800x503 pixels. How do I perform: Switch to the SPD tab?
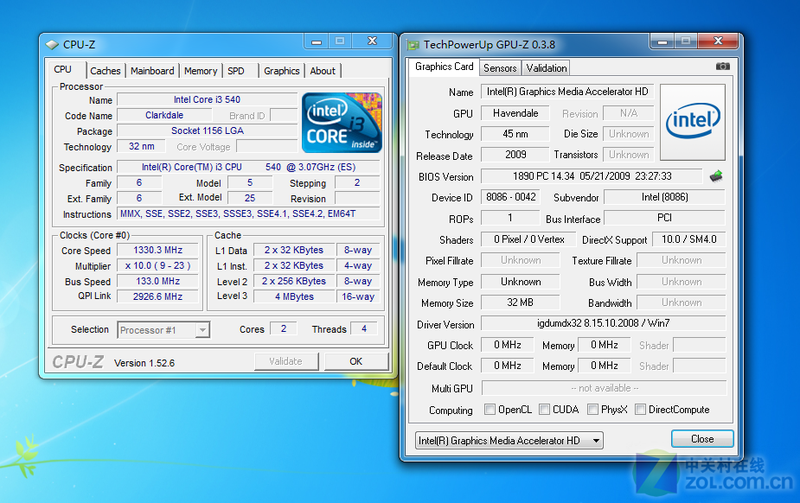click(x=236, y=71)
